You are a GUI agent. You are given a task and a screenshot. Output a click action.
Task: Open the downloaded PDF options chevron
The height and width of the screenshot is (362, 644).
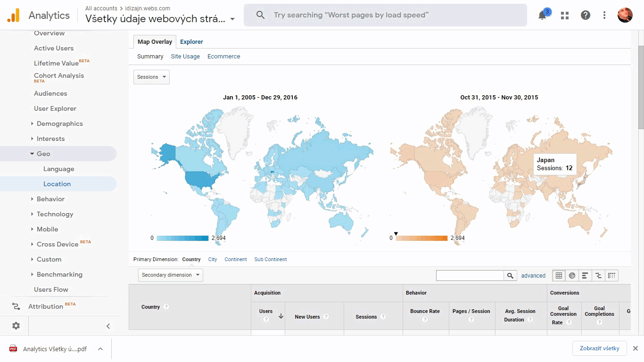click(100, 349)
